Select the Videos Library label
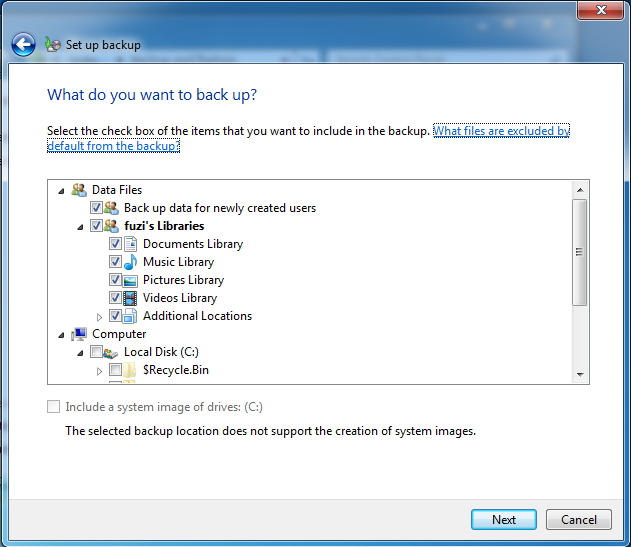This screenshot has width=631, height=547. pyautogui.click(x=180, y=298)
